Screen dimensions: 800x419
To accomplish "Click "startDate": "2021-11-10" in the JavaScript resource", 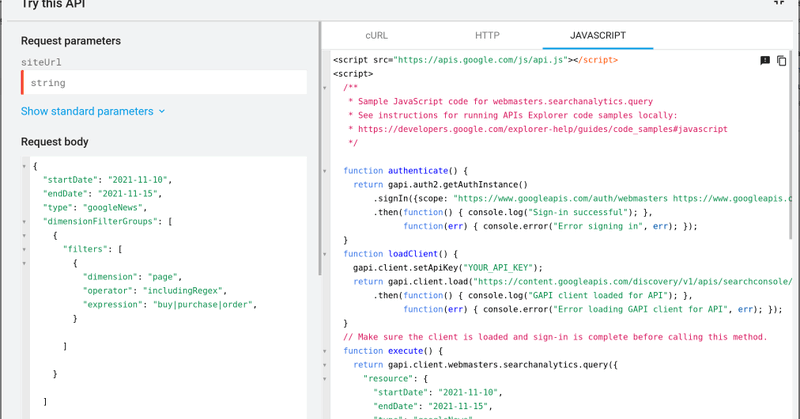I will pyautogui.click(x=438, y=392).
